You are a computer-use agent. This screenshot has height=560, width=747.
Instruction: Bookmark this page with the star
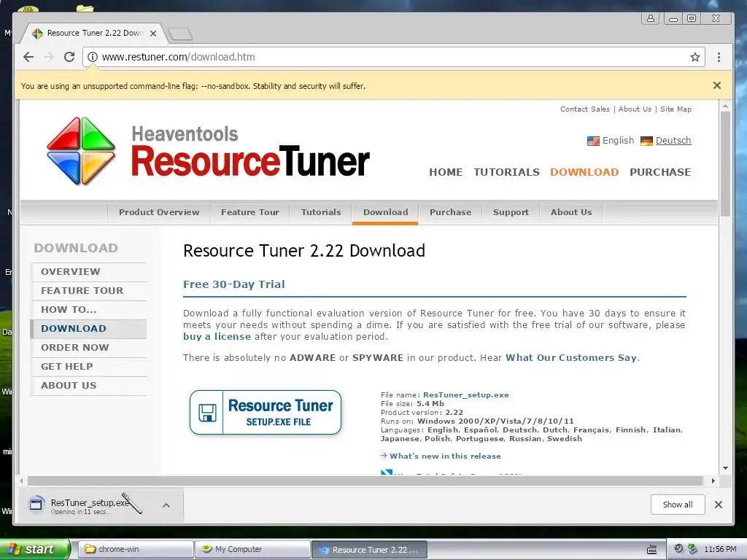[x=695, y=57]
